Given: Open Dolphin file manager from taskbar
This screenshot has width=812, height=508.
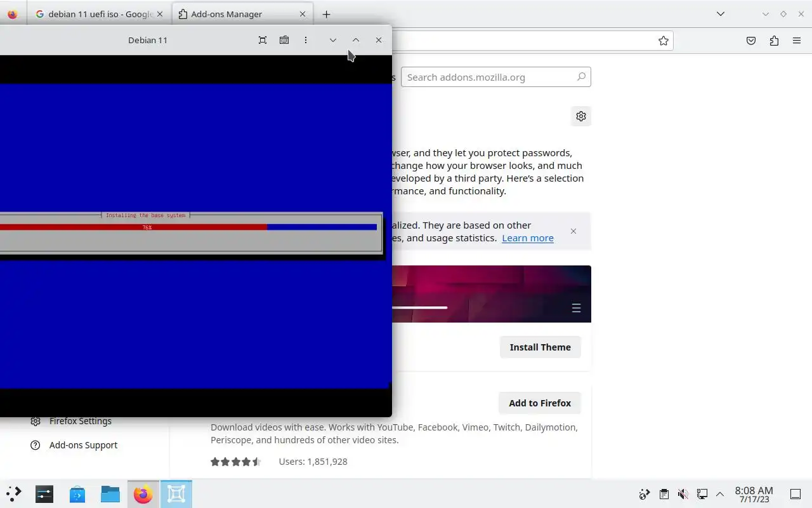Looking at the screenshot, I should [110, 493].
